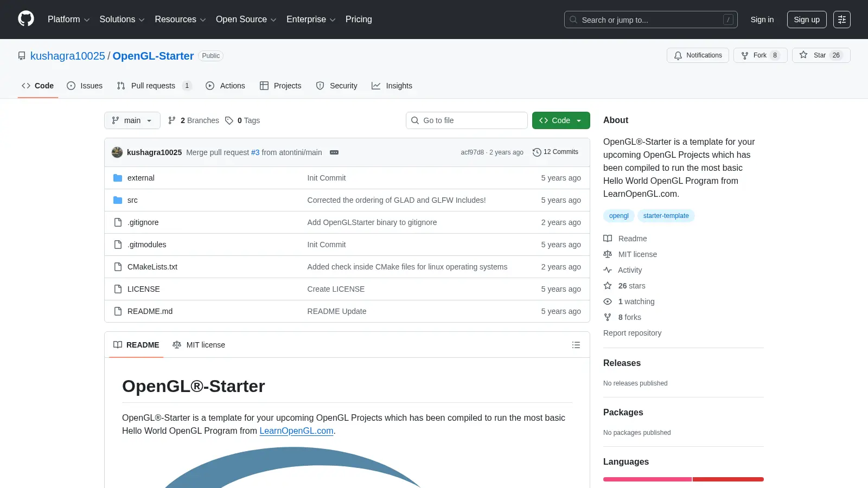Expand the Enterprise menu
The image size is (868, 488).
tap(311, 20)
